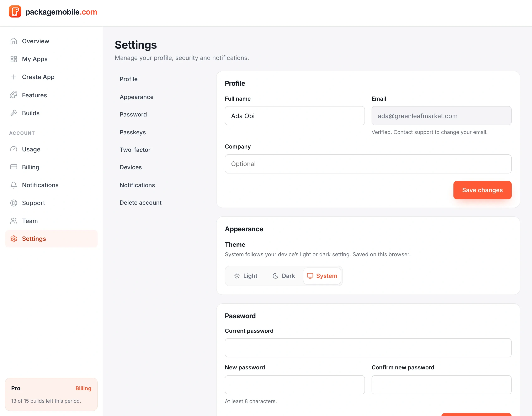Click Save changes button

pyautogui.click(x=482, y=190)
